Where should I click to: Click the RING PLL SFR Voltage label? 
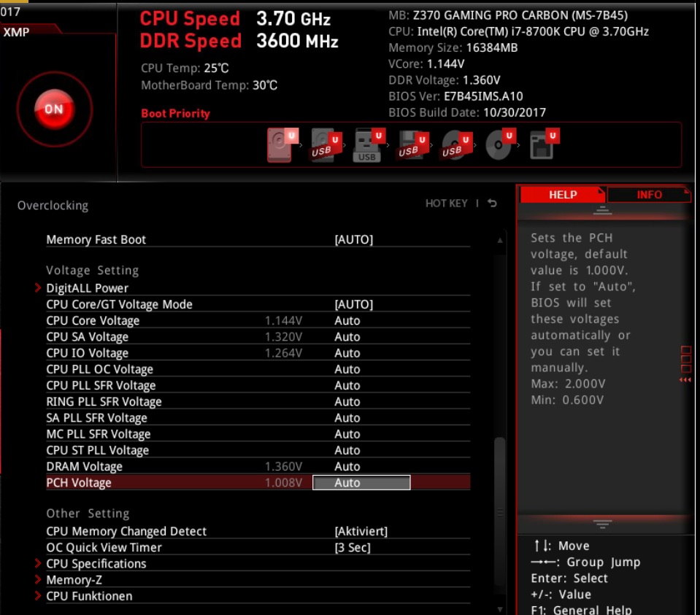click(x=104, y=402)
